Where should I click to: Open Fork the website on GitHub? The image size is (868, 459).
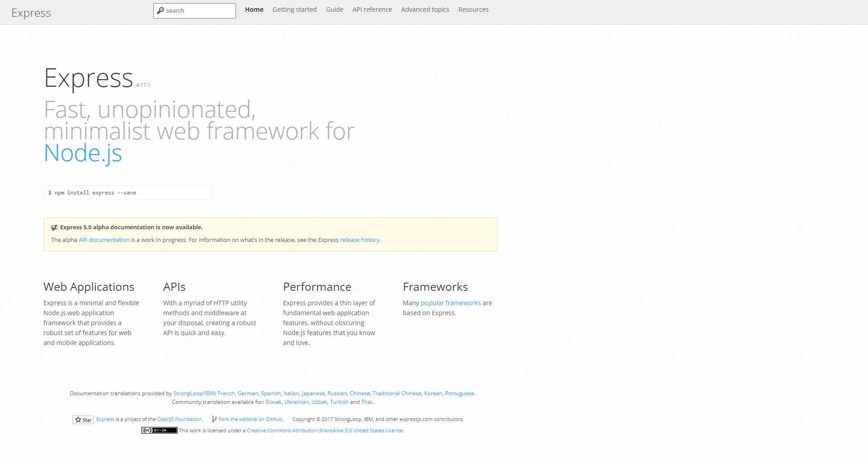point(250,419)
